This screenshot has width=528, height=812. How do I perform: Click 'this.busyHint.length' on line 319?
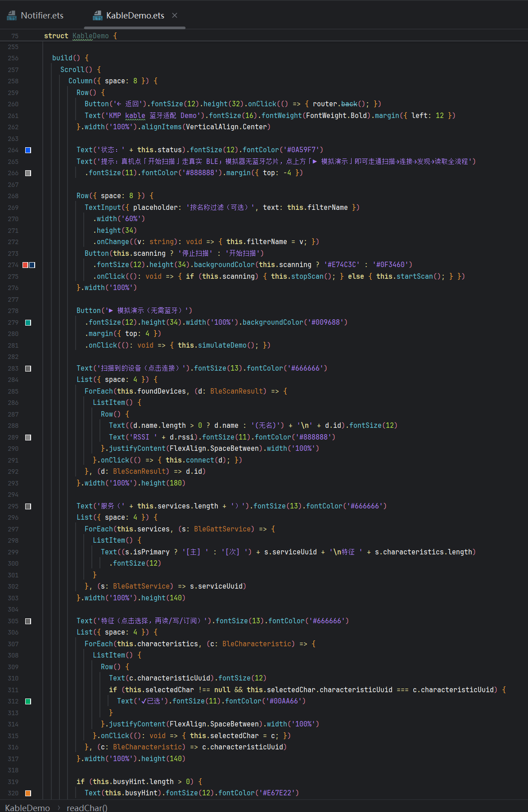133,782
